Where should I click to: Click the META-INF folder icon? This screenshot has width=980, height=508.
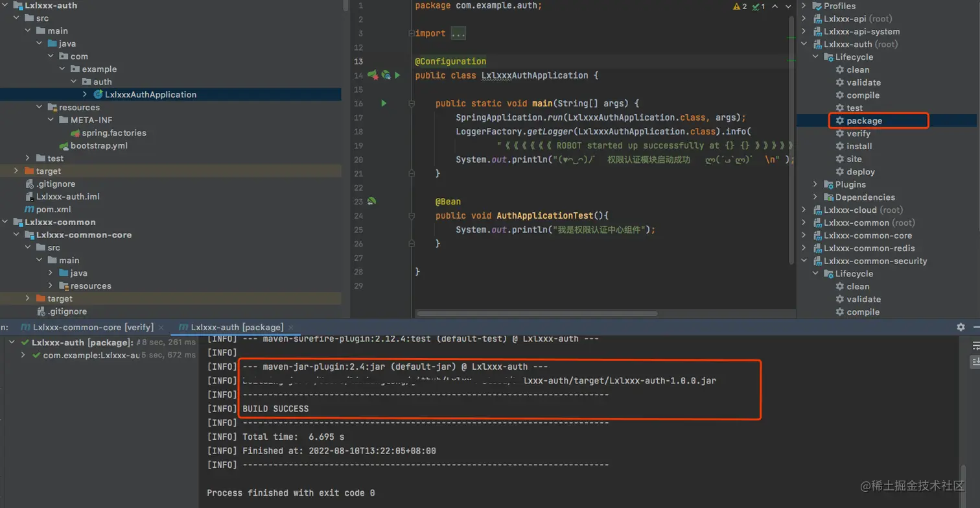pos(64,120)
